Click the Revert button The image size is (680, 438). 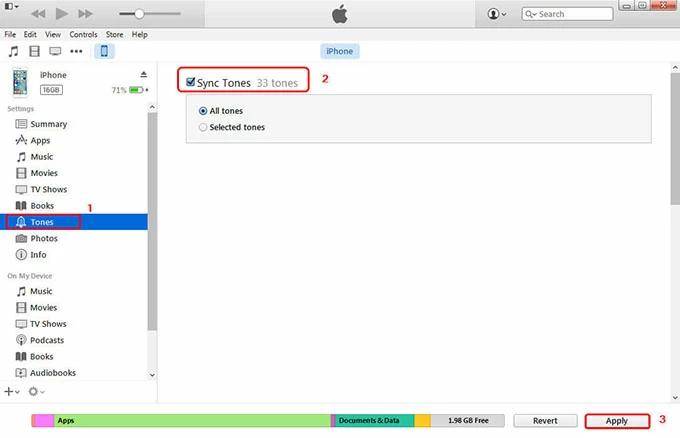point(545,421)
